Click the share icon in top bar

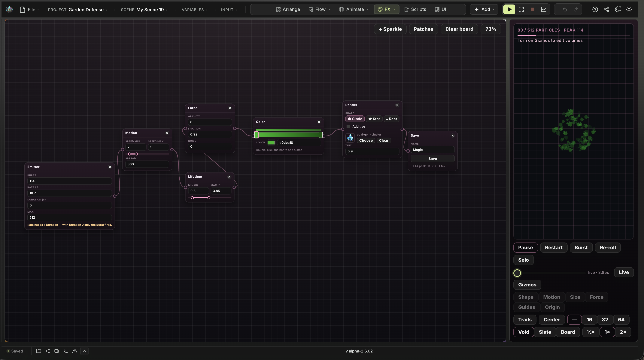[606, 10]
